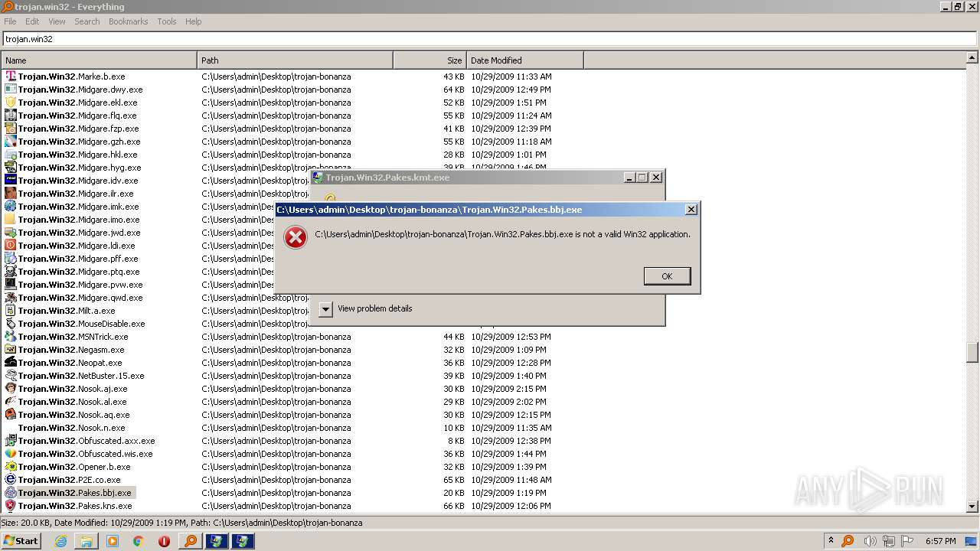Click the vertical scrollbar down arrow
The height and width of the screenshot is (551, 980).
pyautogui.click(x=972, y=506)
